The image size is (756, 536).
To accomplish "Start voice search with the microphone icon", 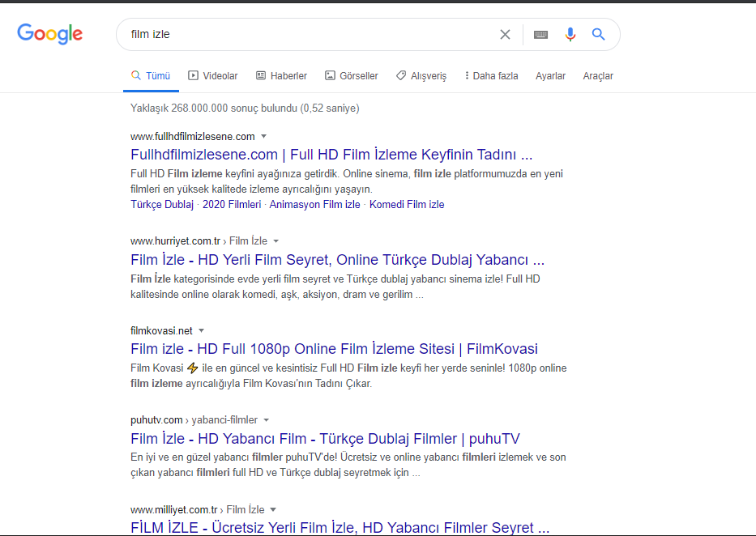I will tap(570, 34).
